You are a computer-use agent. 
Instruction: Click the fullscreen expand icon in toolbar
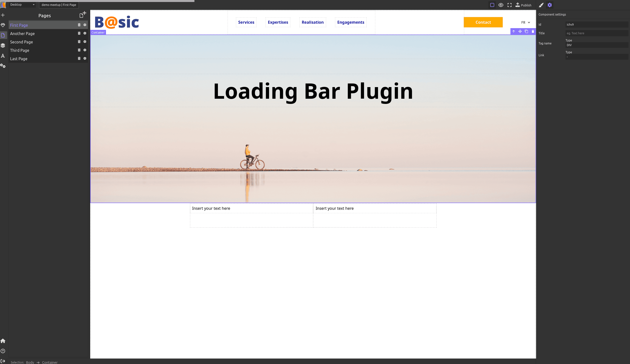point(509,5)
